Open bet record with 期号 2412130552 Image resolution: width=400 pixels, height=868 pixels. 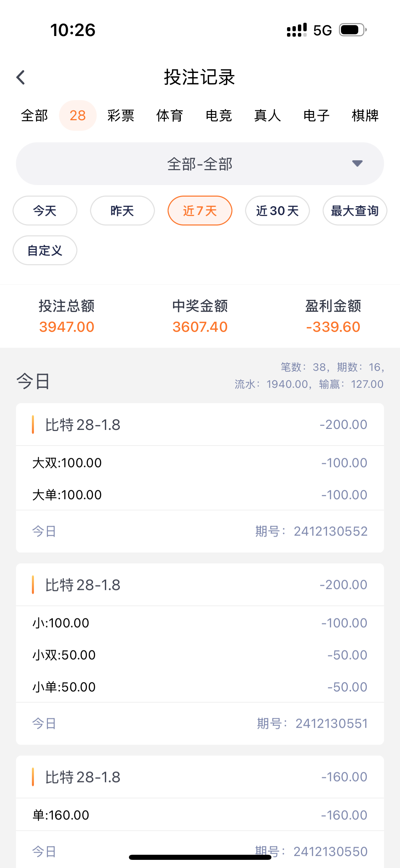[x=200, y=477]
